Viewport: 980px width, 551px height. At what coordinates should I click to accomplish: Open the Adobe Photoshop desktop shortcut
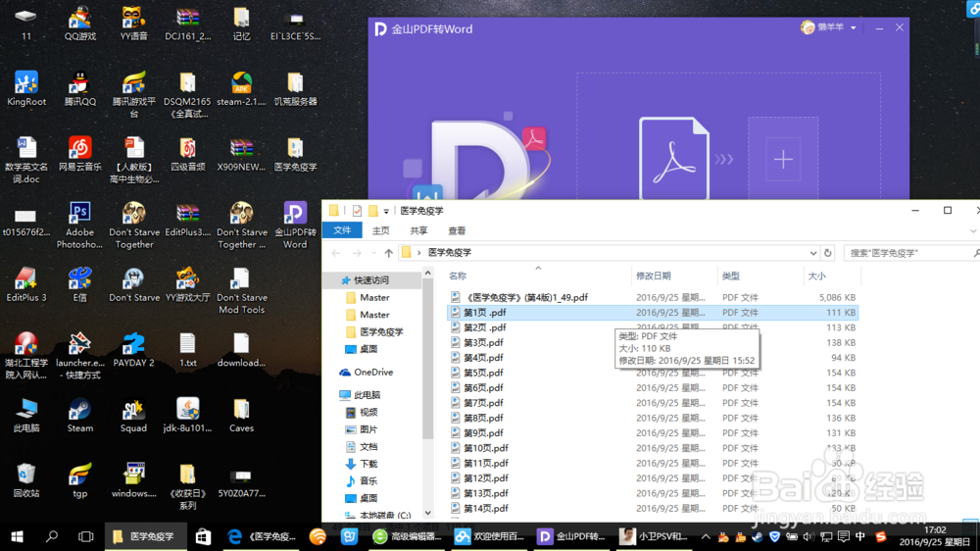(79, 225)
